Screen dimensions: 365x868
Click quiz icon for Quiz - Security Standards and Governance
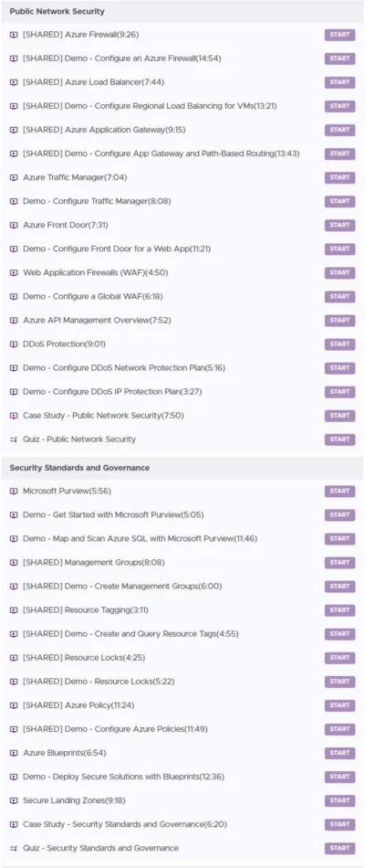[14, 848]
